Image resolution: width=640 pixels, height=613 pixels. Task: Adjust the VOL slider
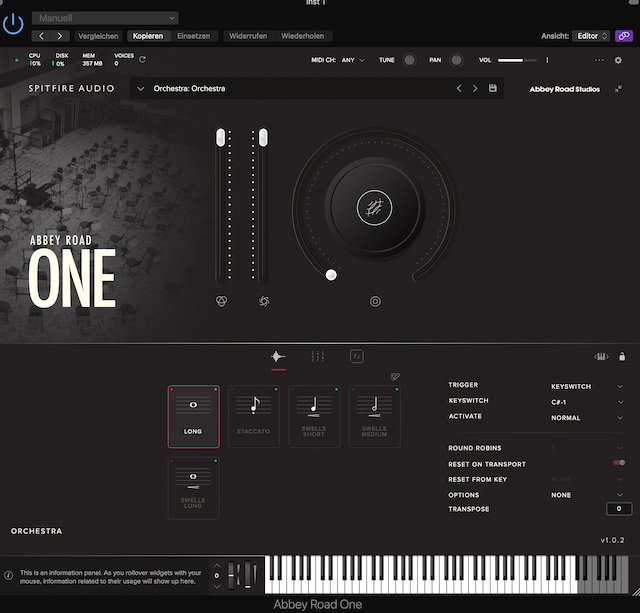click(x=517, y=60)
